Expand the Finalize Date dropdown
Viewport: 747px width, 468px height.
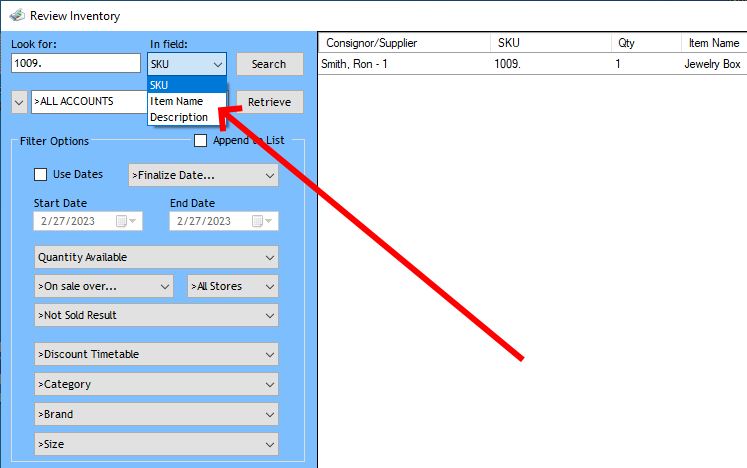tap(203, 175)
